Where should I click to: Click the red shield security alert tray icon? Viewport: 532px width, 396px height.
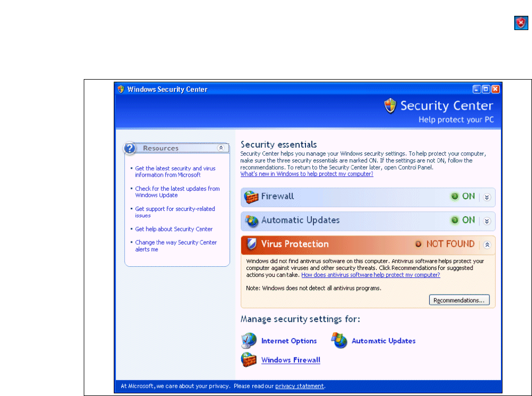[x=521, y=23]
